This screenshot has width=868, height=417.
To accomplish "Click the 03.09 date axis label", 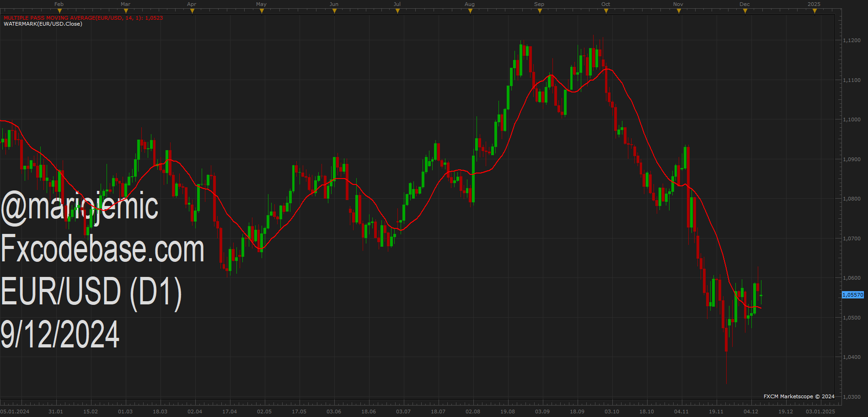I will point(542,412).
